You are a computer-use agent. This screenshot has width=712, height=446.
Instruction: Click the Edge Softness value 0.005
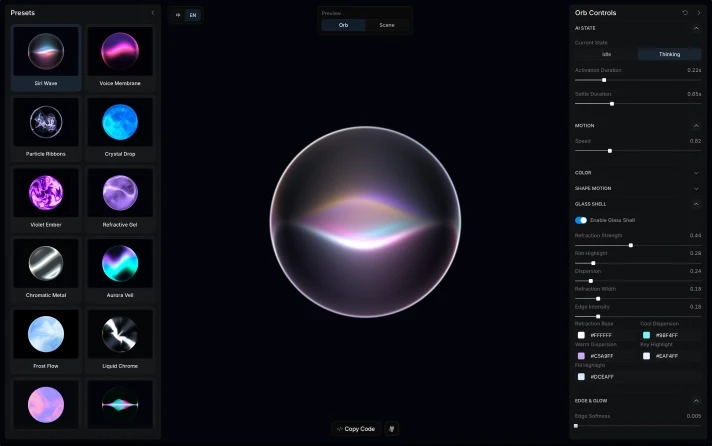693,416
